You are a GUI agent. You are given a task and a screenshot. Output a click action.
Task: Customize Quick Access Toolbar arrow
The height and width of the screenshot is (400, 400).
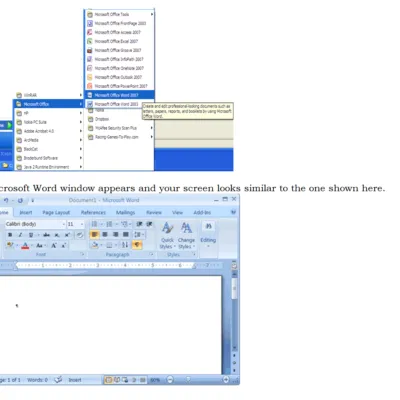[32, 201]
